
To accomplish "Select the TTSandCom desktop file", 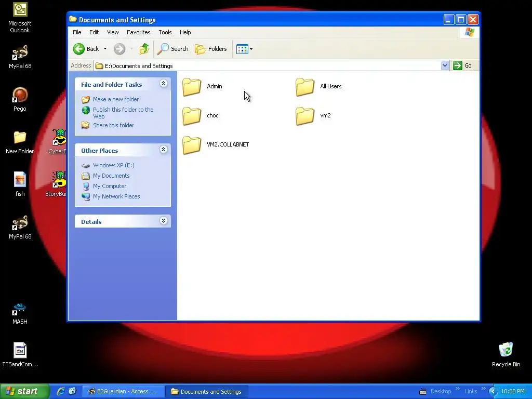I will tap(20, 355).
